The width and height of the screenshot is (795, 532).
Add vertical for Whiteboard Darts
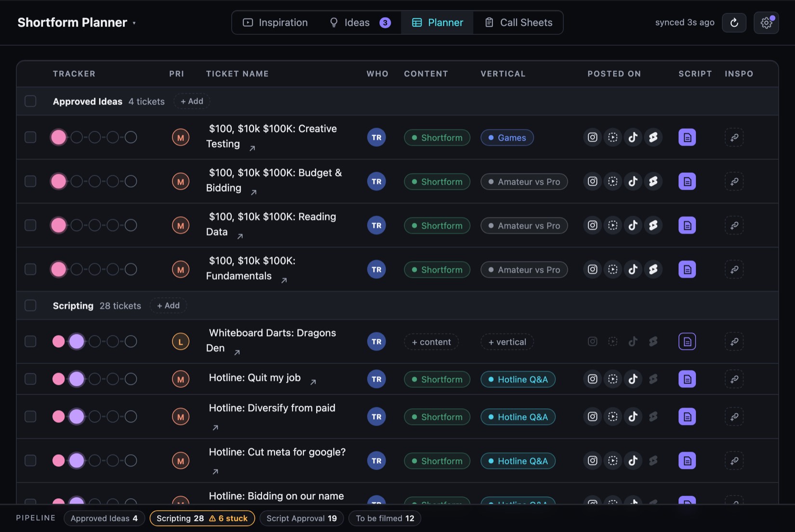click(507, 342)
